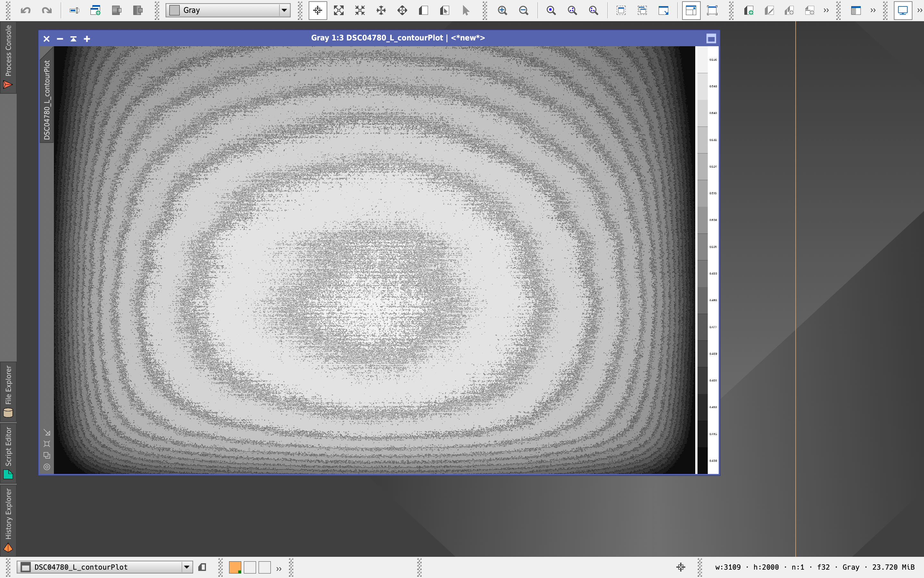Click the center of the contour plot image
Image resolution: width=924 pixels, height=578 pixels.
click(x=374, y=260)
